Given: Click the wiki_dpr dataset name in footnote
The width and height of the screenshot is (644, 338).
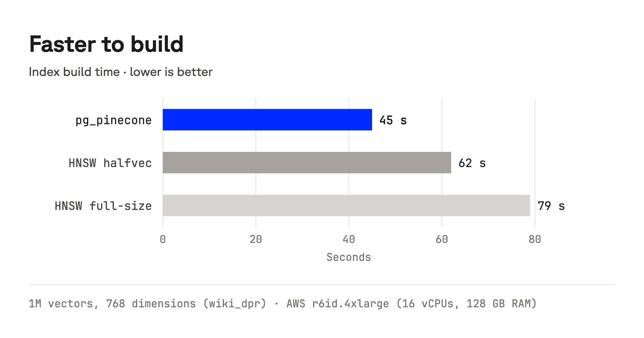Looking at the screenshot, I should 235,304.
